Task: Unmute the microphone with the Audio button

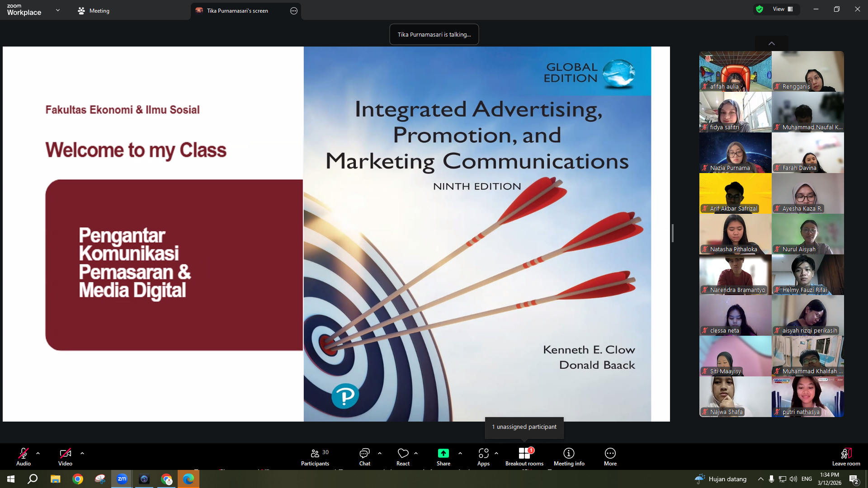Action: pyautogui.click(x=24, y=456)
